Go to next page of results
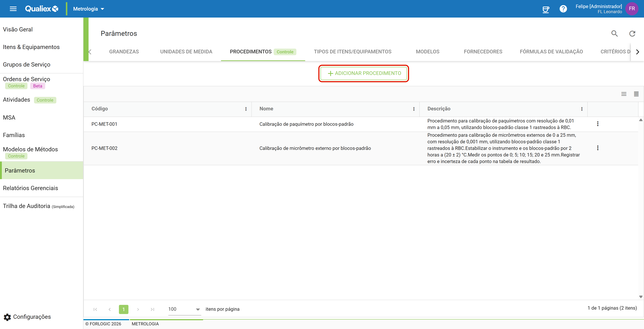This screenshot has height=329, width=644. 138,309
